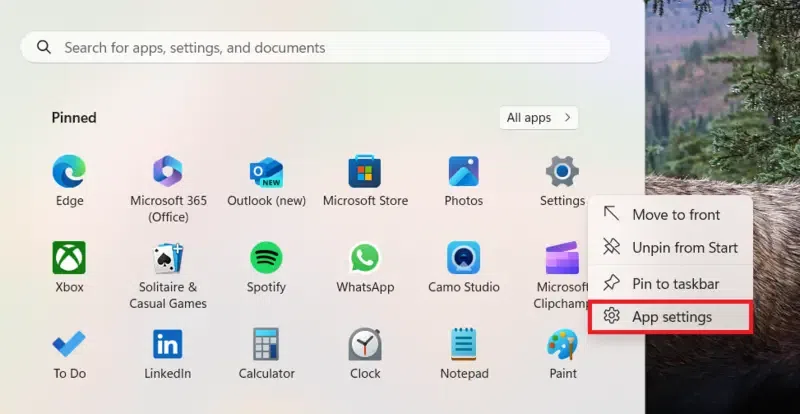Screen dimensions: 800x414
Task: Open the All apps list
Action: pyautogui.click(x=539, y=118)
